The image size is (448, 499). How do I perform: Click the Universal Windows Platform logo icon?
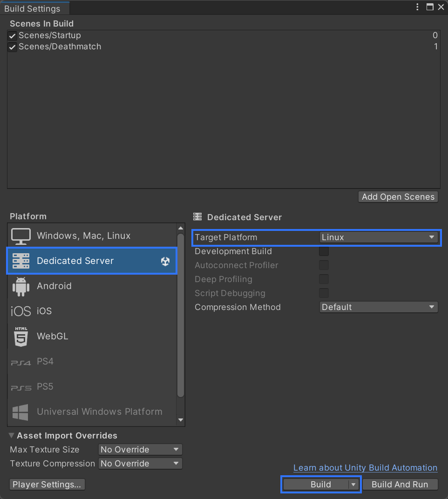[20, 412]
